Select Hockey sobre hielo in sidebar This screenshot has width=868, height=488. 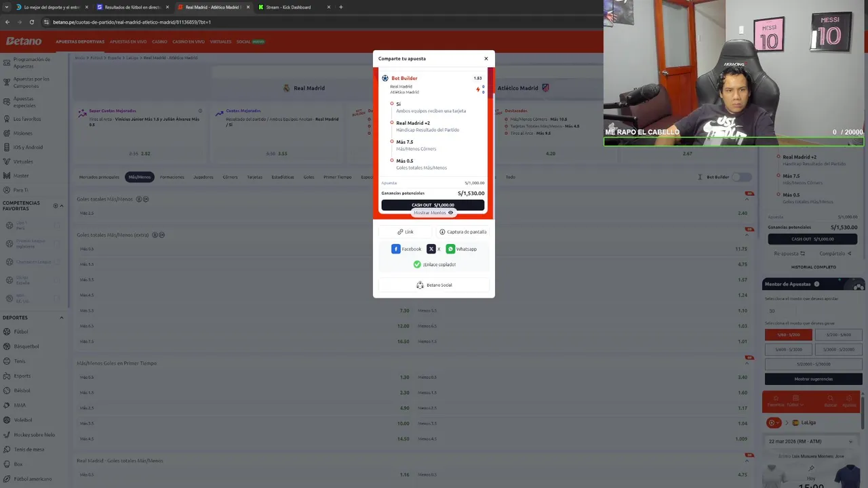(x=34, y=434)
